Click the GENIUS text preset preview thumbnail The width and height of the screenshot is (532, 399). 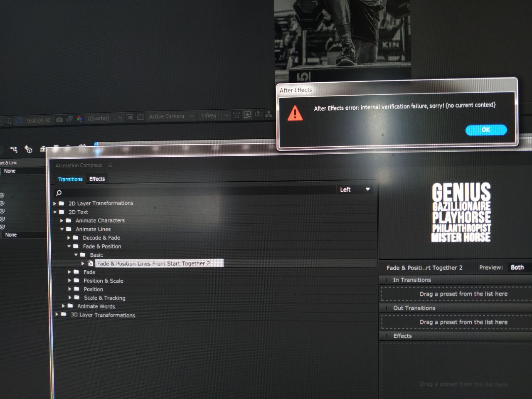(x=461, y=212)
